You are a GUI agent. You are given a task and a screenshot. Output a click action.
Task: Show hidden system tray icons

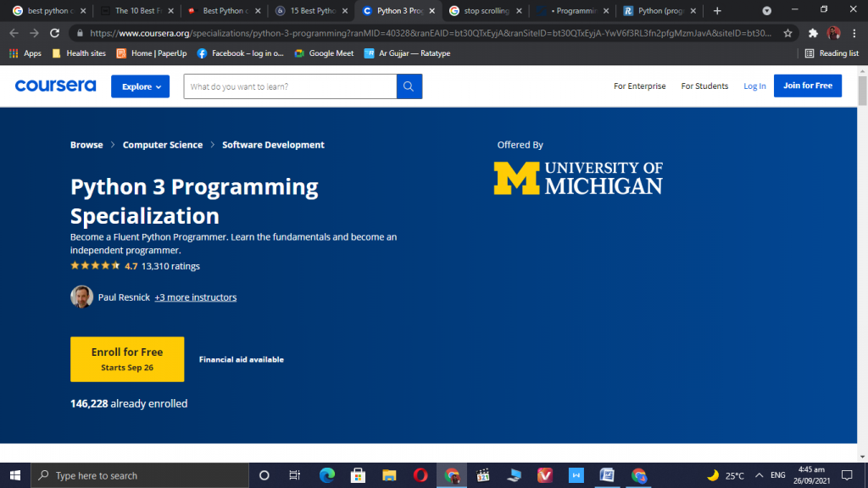tap(759, 475)
